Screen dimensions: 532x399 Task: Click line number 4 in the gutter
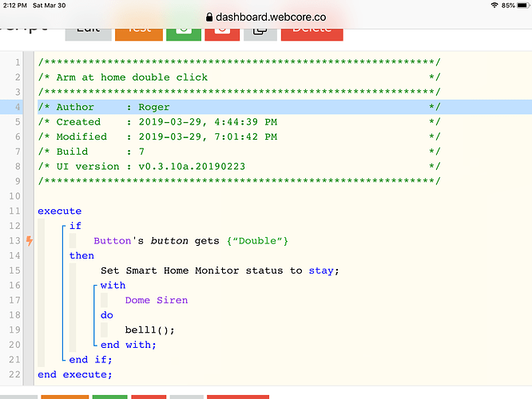18,107
